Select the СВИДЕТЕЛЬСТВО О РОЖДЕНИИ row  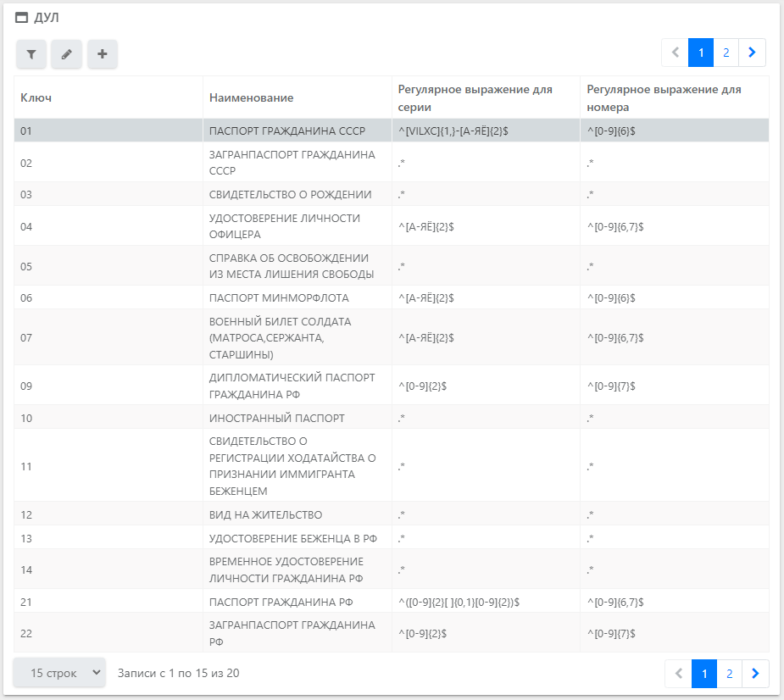290,194
